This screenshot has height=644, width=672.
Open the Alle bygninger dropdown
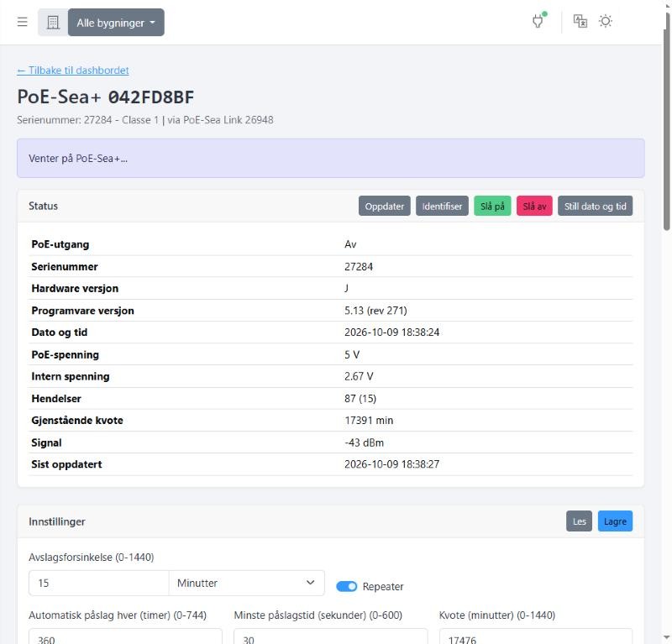coord(116,23)
